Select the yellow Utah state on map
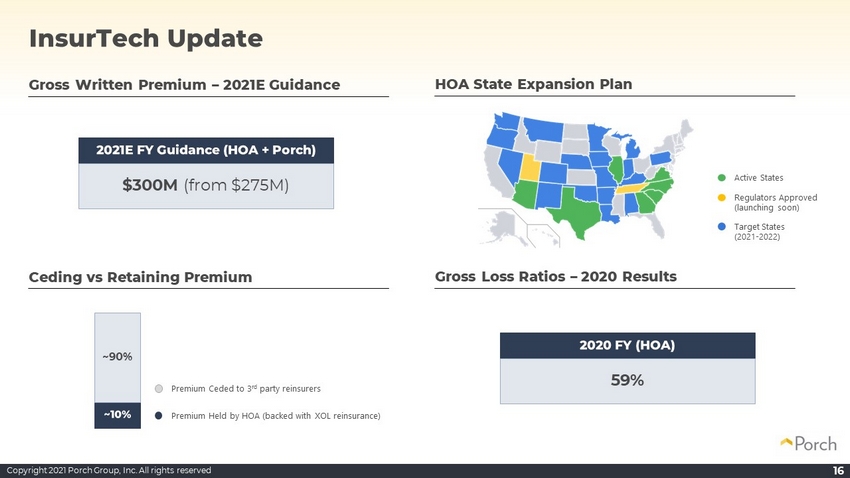Image resolution: width=850 pixels, height=478 pixels. click(530, 167)
